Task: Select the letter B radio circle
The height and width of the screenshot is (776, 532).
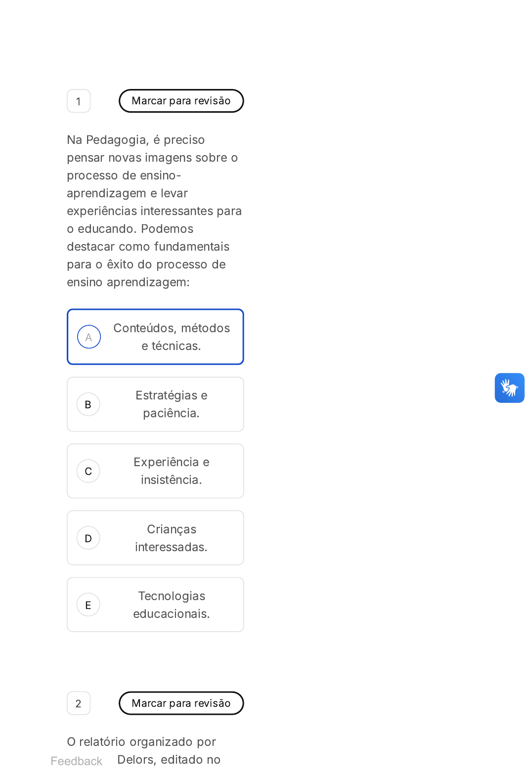Action: coord(89,404)
